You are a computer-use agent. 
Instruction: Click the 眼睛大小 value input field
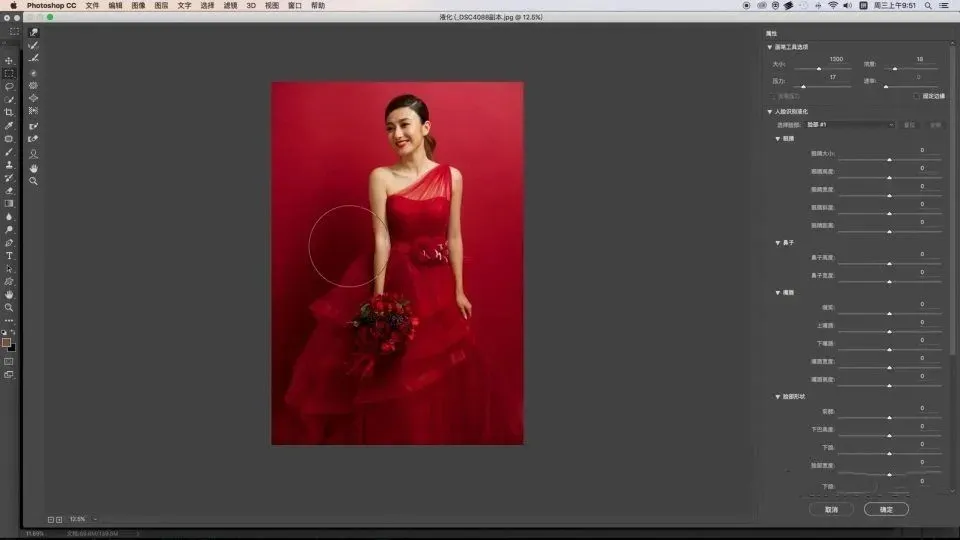tap(923, 150)
